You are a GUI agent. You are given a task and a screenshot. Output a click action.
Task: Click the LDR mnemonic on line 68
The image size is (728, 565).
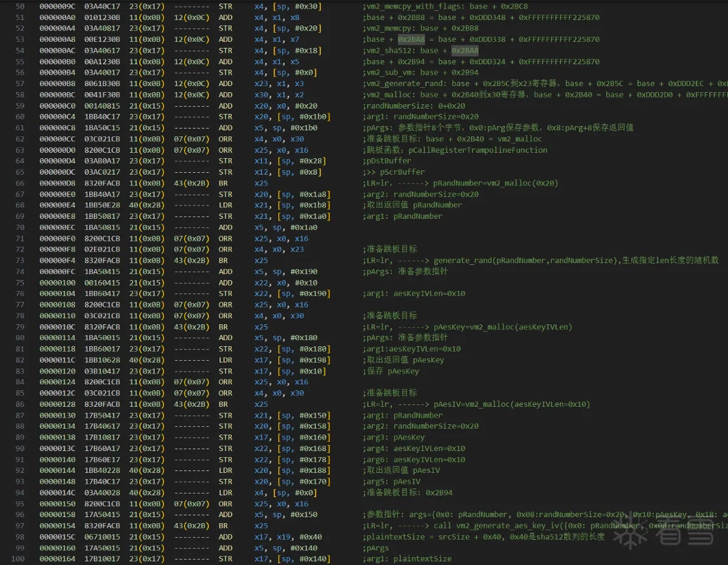click(x=225, y=205)
